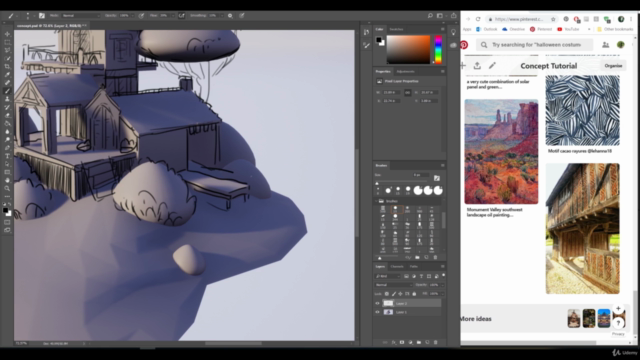Click the Pinterest board share upload icon
Viewport: 640px width, 360px height.
coord(477,66)
